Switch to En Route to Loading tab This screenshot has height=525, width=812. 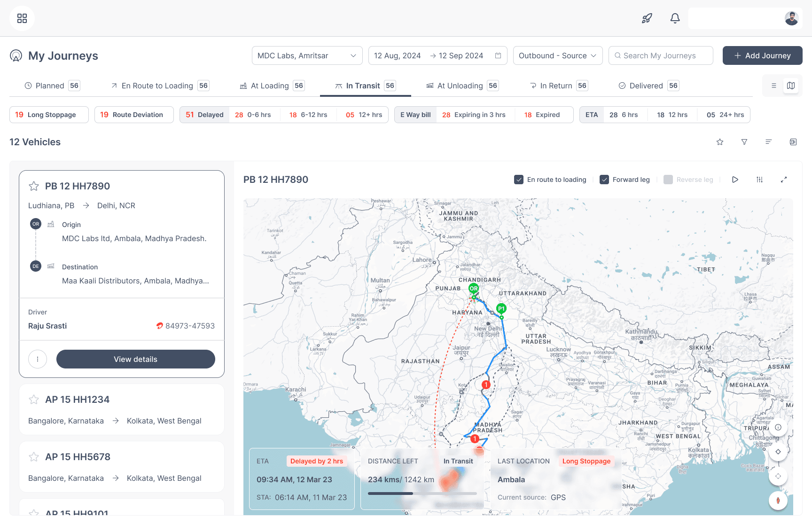tap(160, 86)
